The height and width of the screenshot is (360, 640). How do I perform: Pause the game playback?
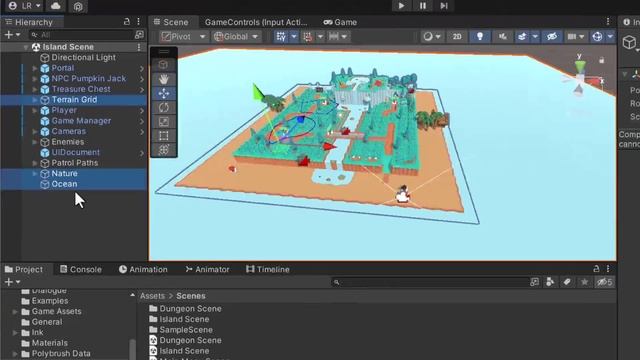coord(423,6)
